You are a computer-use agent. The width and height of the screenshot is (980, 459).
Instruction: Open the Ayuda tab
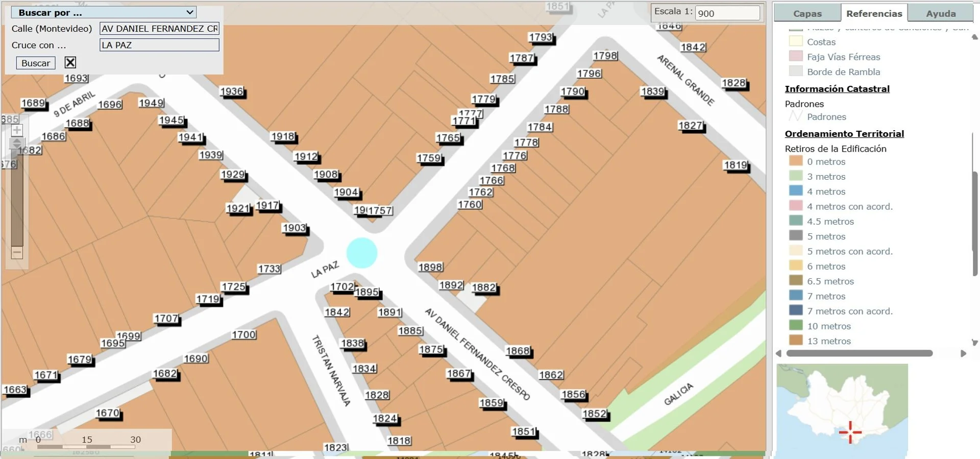940,13
